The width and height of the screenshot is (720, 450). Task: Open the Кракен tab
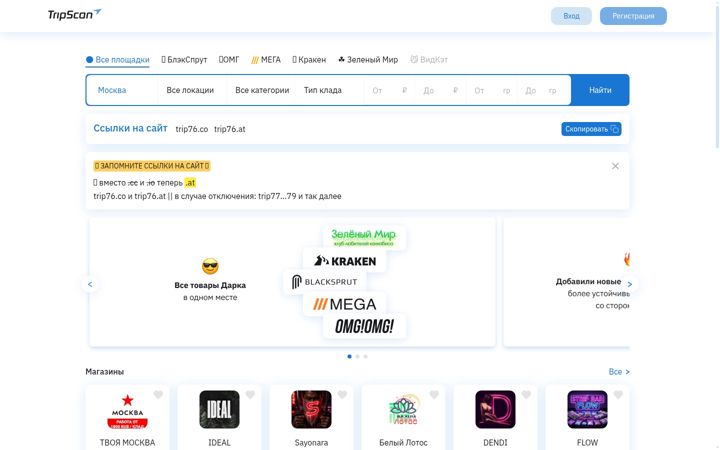[309, 60]
